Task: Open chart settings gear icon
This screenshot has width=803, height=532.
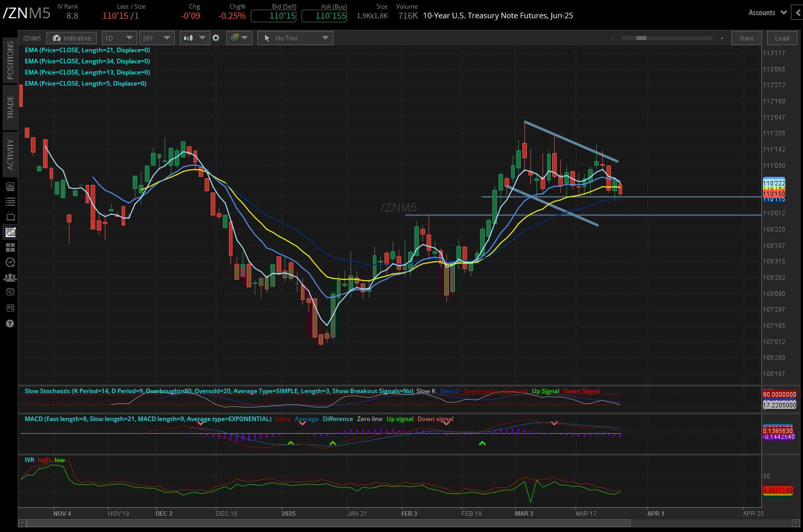Action: pos(216,38)
